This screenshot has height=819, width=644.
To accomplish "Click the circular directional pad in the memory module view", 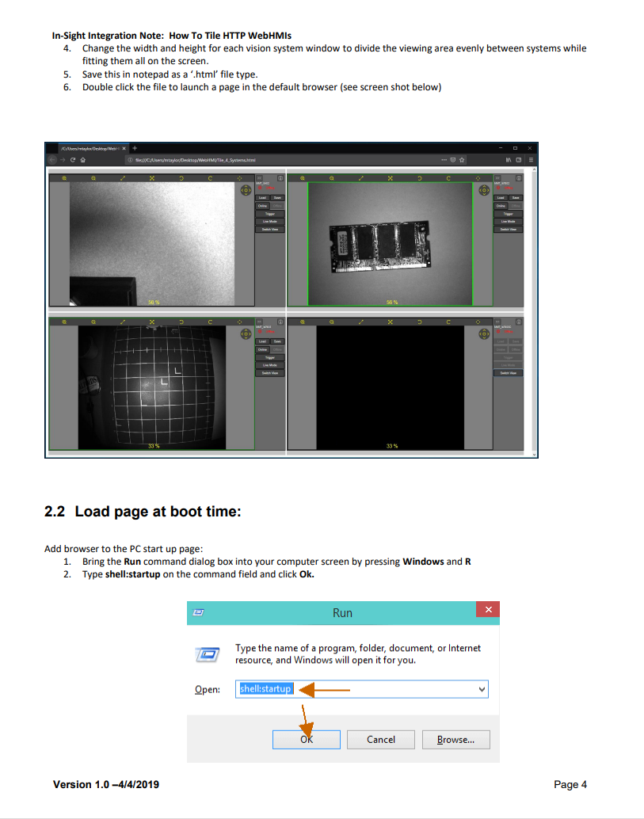I will click(x=484, y=192).
